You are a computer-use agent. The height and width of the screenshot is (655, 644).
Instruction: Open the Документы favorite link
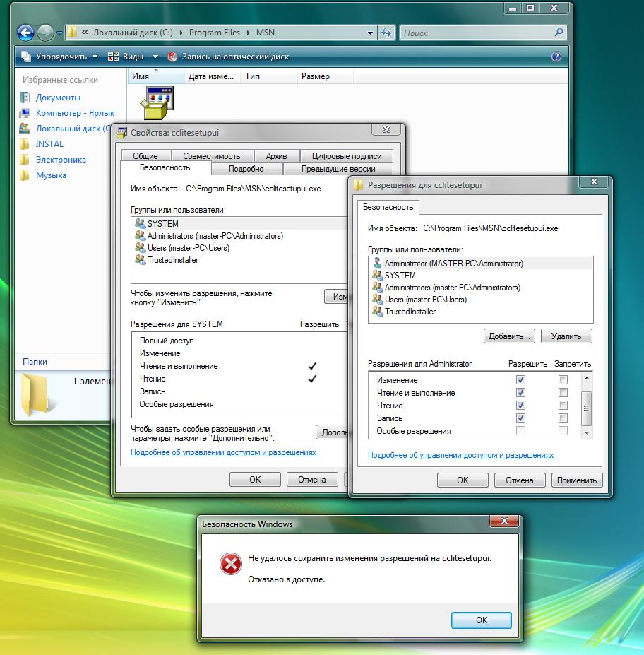click(x=58, y=98)
